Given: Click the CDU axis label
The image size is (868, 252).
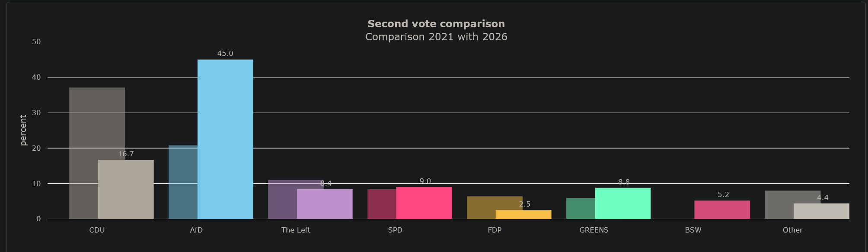Looking at the screenshot, I should click(x=97, y=230).
